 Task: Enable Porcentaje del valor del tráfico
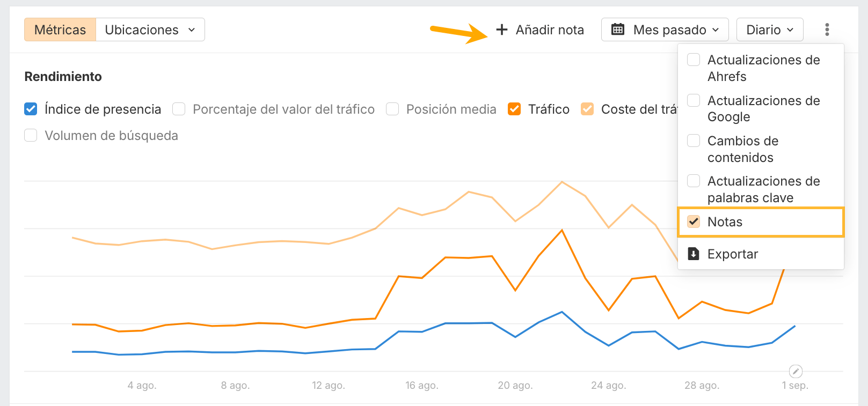(x=178, y=109)
